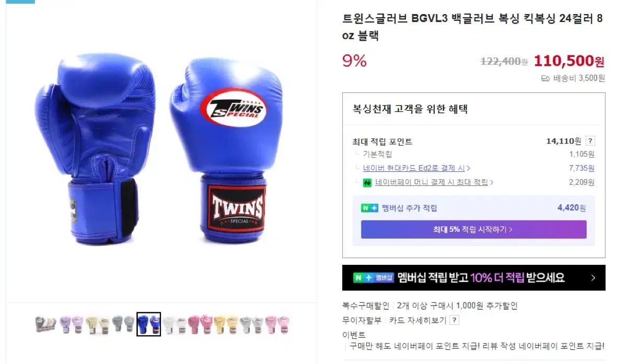627x364 pixels.
Task: Select the cream gloves thumbnail
Action: 97,324
